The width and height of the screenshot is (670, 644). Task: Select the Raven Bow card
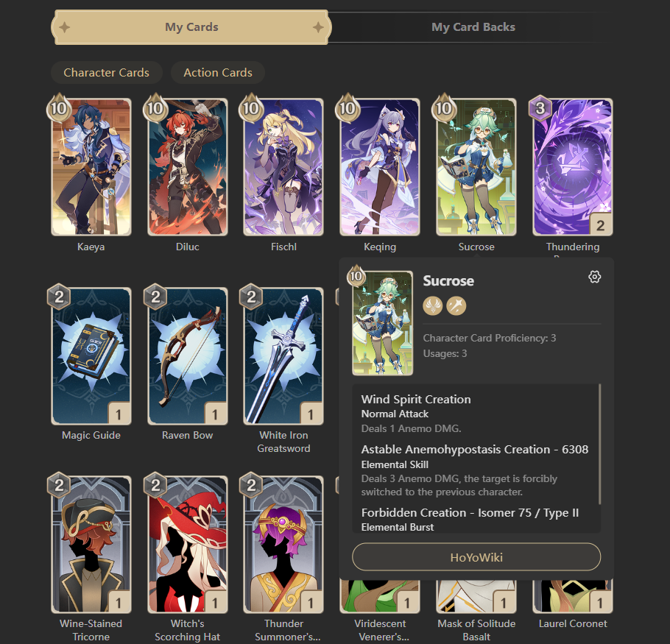tap(188, 355)
